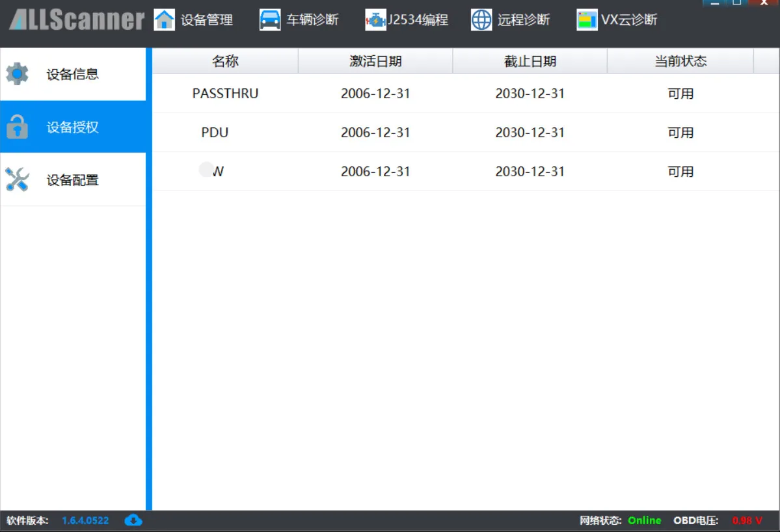
Task: Click the 可用 status in PASSTHRU row
Action: [680, 94]
